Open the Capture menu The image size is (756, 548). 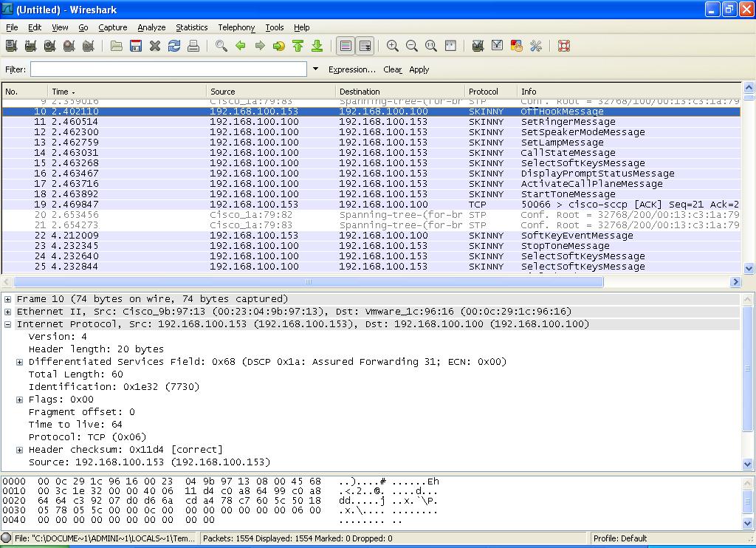point(113,27)
